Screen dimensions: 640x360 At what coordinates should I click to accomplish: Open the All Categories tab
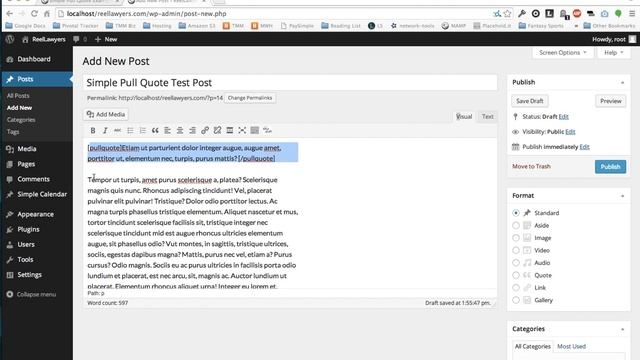coord(533,347)
